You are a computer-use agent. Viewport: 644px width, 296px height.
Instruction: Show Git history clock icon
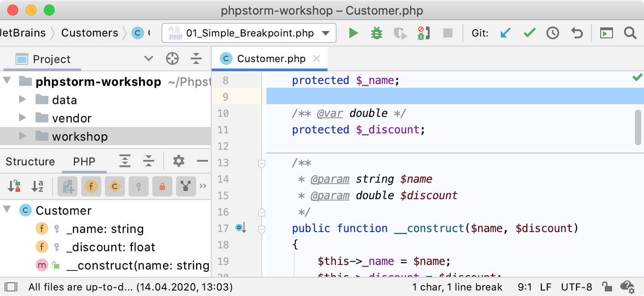pyautogui.click(x=553, y=33)
